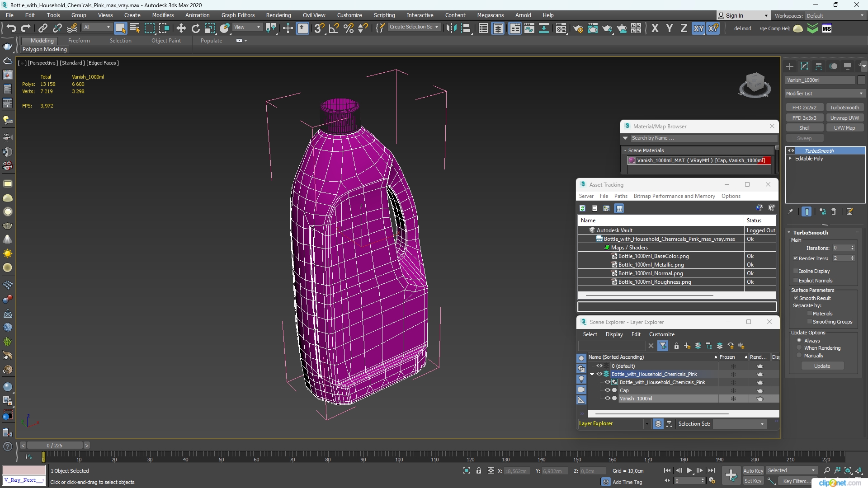Select the When Rendering radio button
Screen dimensions: 868x488
coord(799,348)
